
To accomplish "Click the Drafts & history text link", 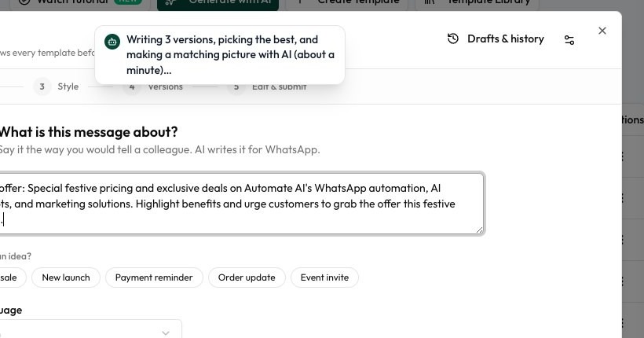I will (506, 39).
